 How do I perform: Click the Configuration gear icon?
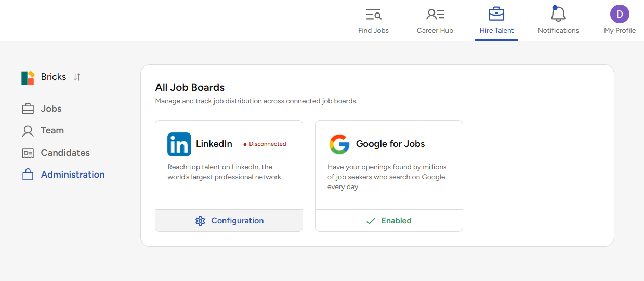tap(200, 221)
